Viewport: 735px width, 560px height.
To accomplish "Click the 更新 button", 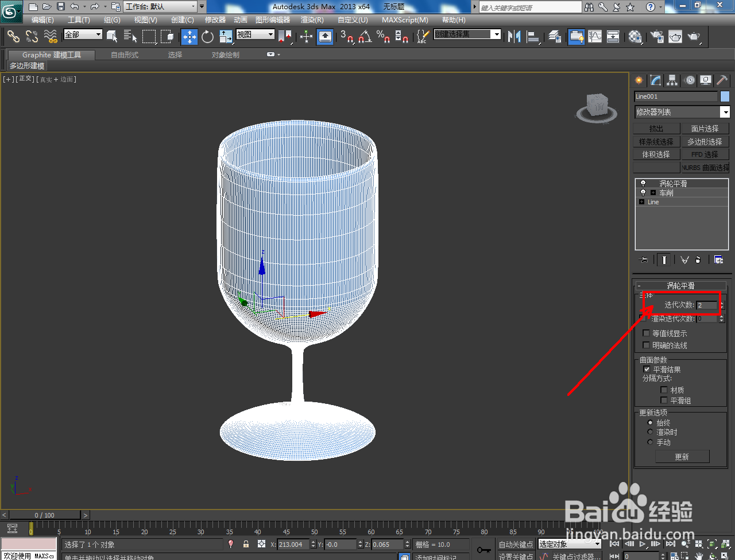I will 682,457.
